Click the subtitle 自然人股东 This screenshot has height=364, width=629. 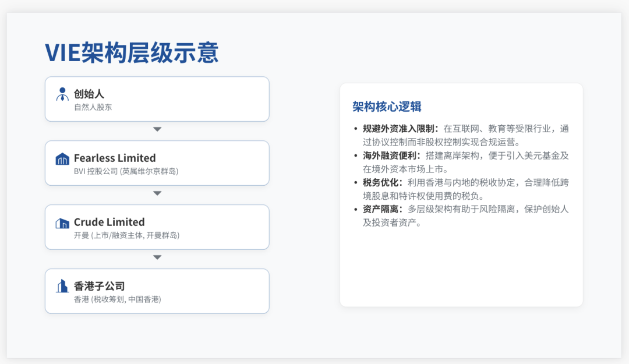click(93, 107)
